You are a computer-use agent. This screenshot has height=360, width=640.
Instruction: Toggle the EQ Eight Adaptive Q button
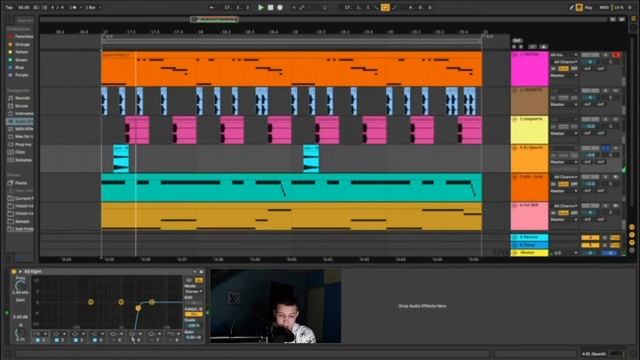click(x=193, y=314)
